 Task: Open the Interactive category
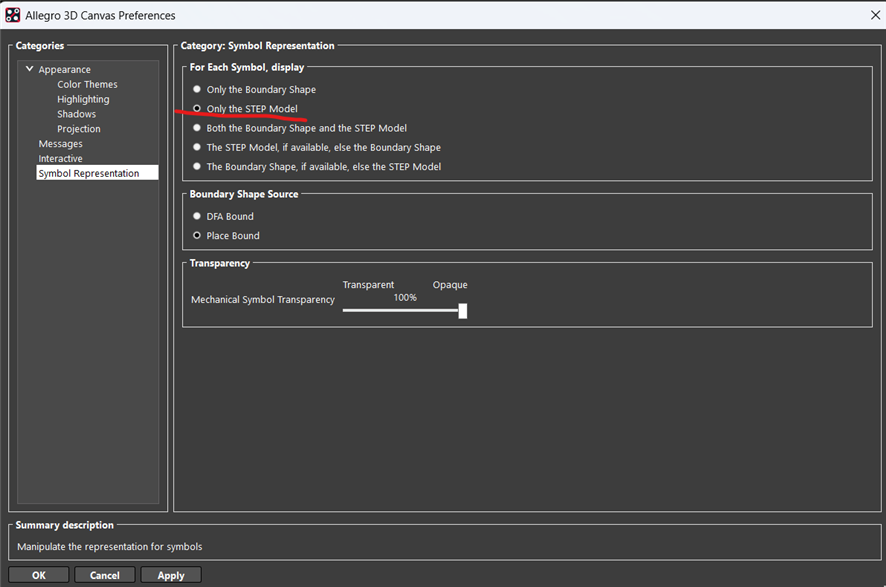coord(60,158)
